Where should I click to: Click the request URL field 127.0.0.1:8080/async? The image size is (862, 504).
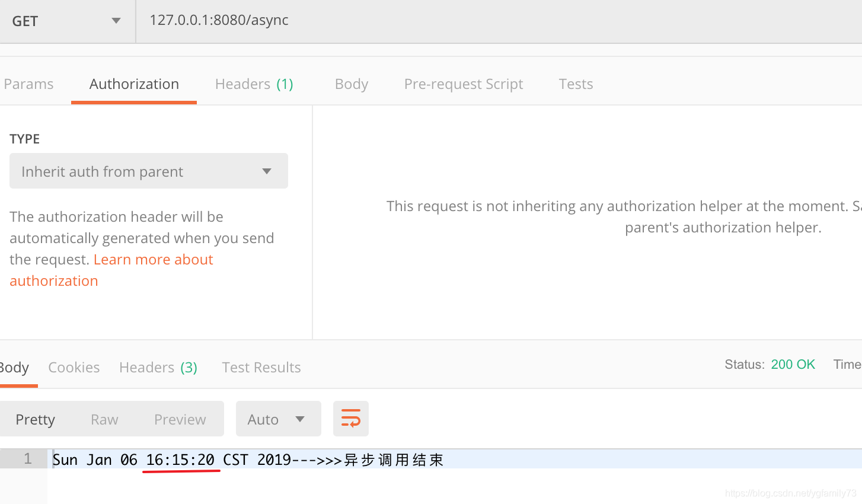point(499,21)
